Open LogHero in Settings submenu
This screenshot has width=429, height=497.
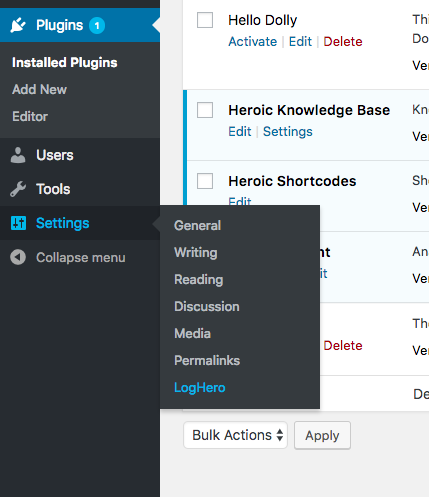tap(200, 388)
